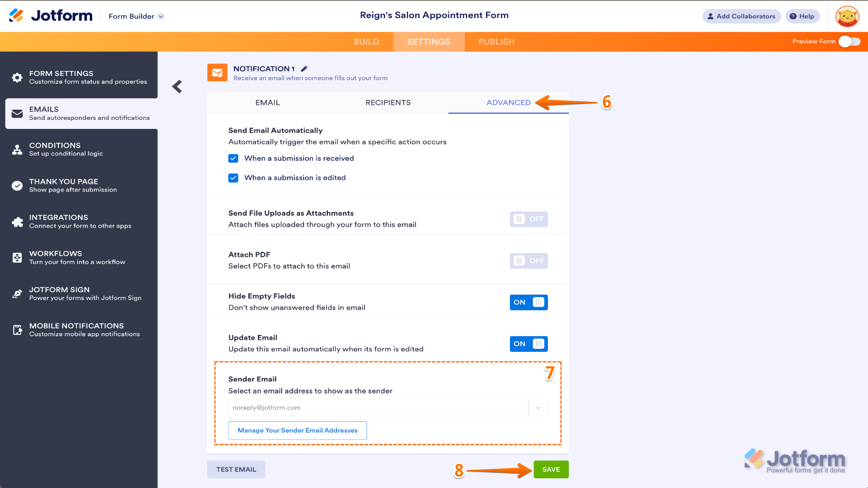Uncheck When a submission is edited
This screenshot has width=868, height=488.
click(233, 178)
